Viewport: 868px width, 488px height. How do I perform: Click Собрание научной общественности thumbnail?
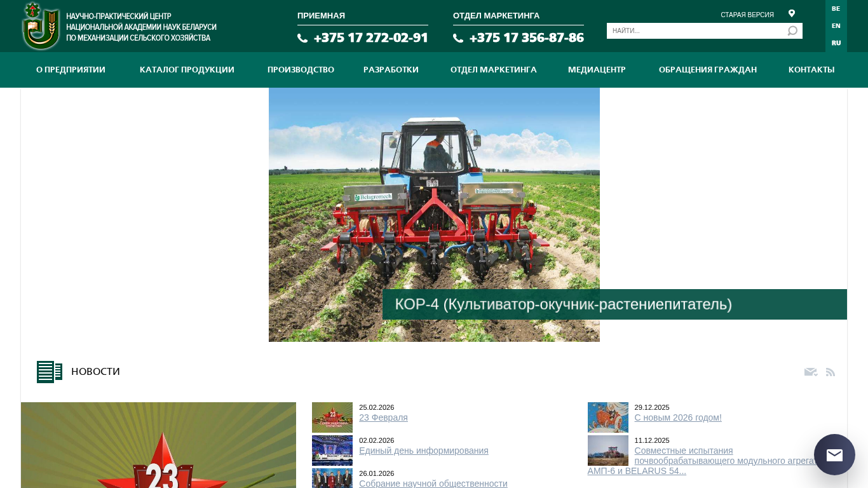(x=332, y=478)
